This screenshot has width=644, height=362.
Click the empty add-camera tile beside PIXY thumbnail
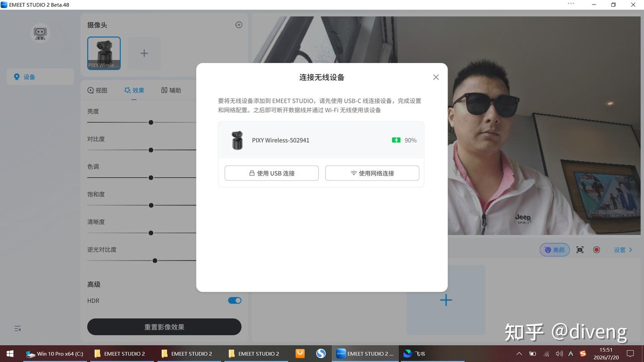pyautogui.click(x=144, y=53)
